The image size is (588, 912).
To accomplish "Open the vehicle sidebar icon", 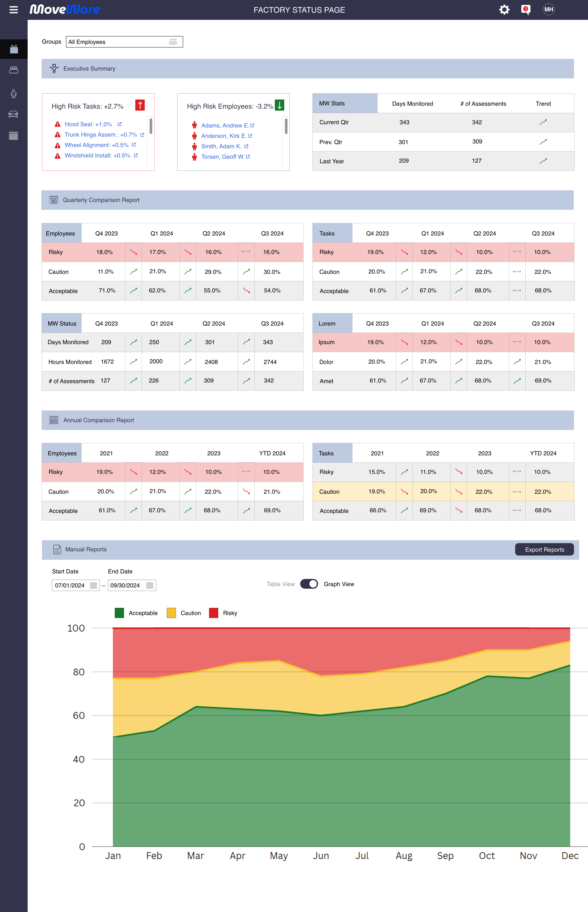I will click(x=14, y=114).
